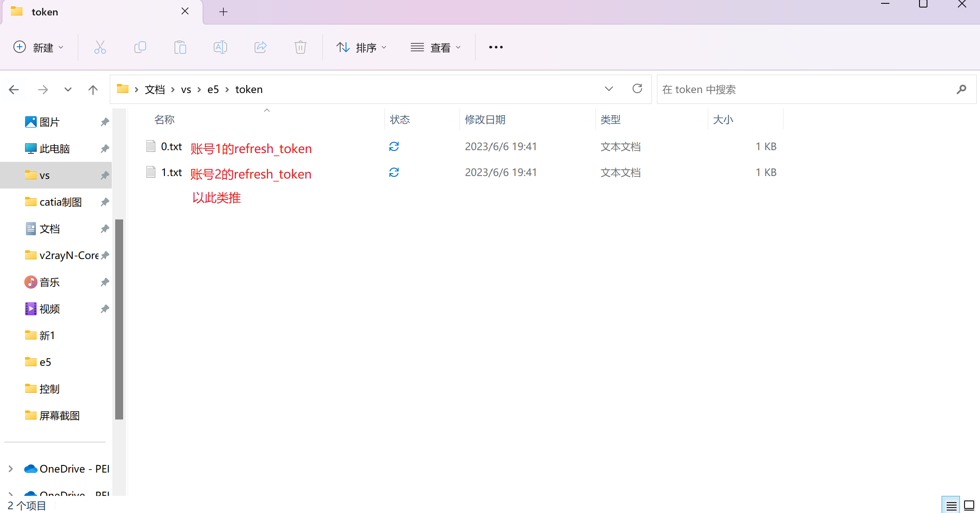Click sync status icon of 0.txt
The height and width of the screenshot is (513, 980).
tap(394, 146)
